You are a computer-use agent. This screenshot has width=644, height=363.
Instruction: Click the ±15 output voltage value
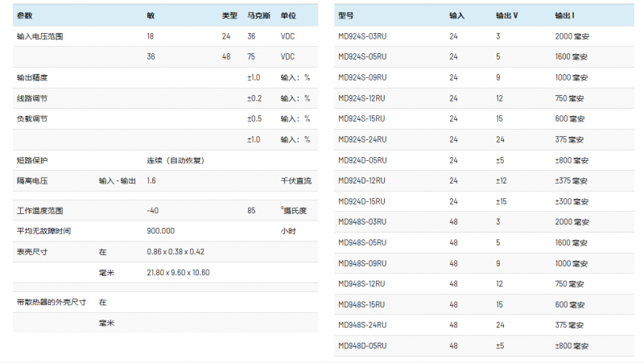(501, 201)
